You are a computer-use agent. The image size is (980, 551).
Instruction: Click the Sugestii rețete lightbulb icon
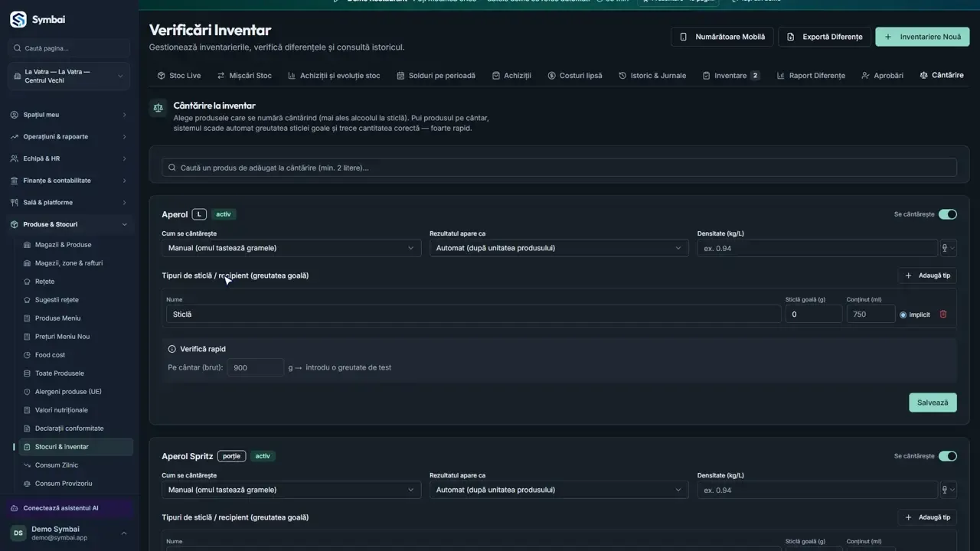pyautogui.click(x=28, y=300)
